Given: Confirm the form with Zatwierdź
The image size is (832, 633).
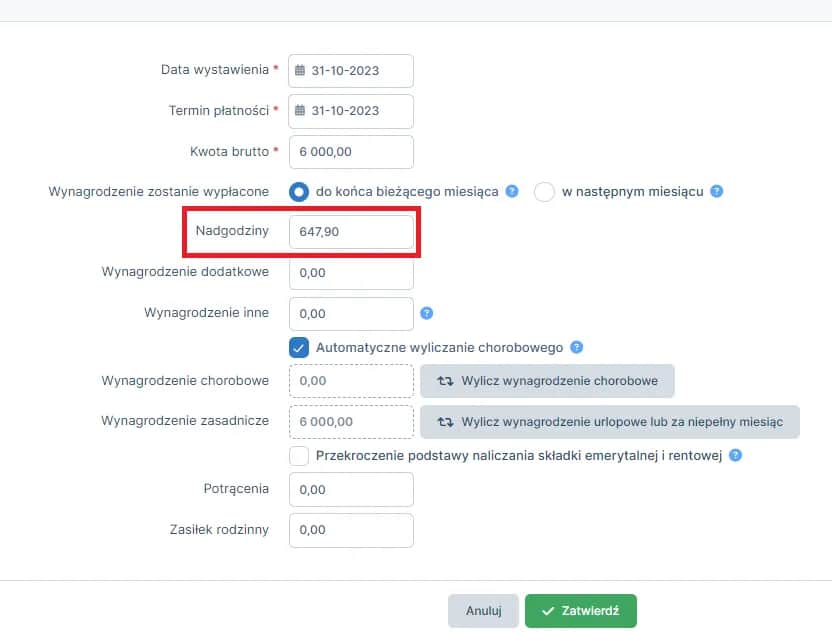Looking at the screenshot, I should coord(581,611).
